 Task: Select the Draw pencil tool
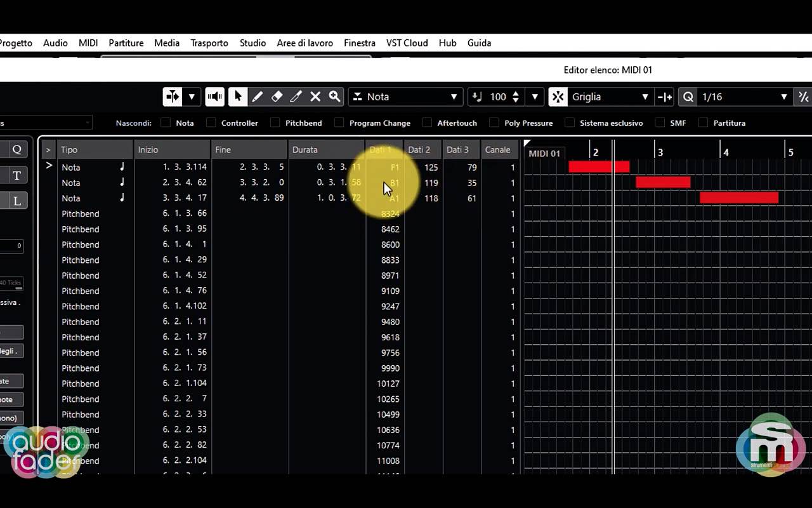[x=257, y=97]
